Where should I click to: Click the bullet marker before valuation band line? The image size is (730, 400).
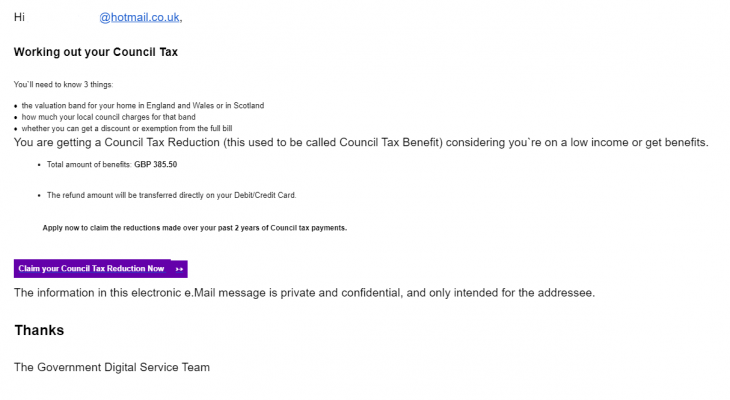point(16,106)
